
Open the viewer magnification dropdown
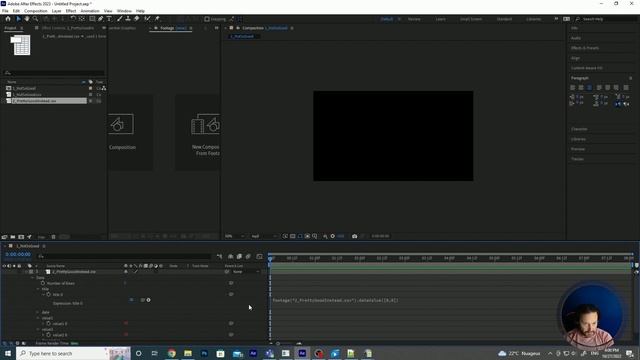pyautogui.click(x=235, y=236)
